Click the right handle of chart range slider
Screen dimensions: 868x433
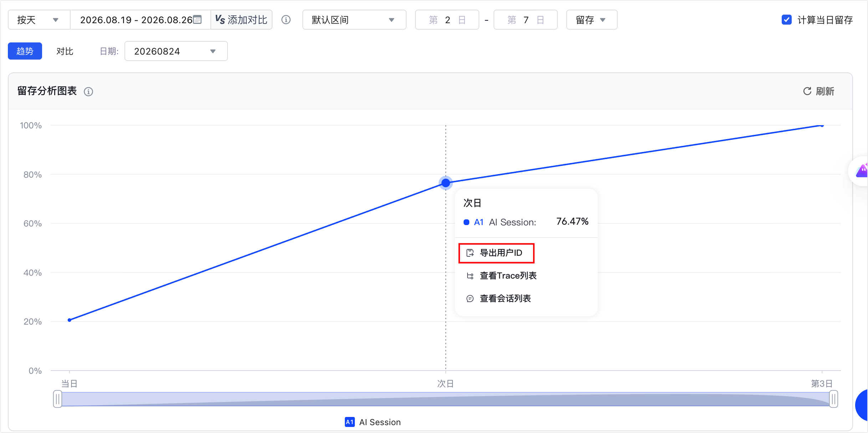[x=833, y=399]
